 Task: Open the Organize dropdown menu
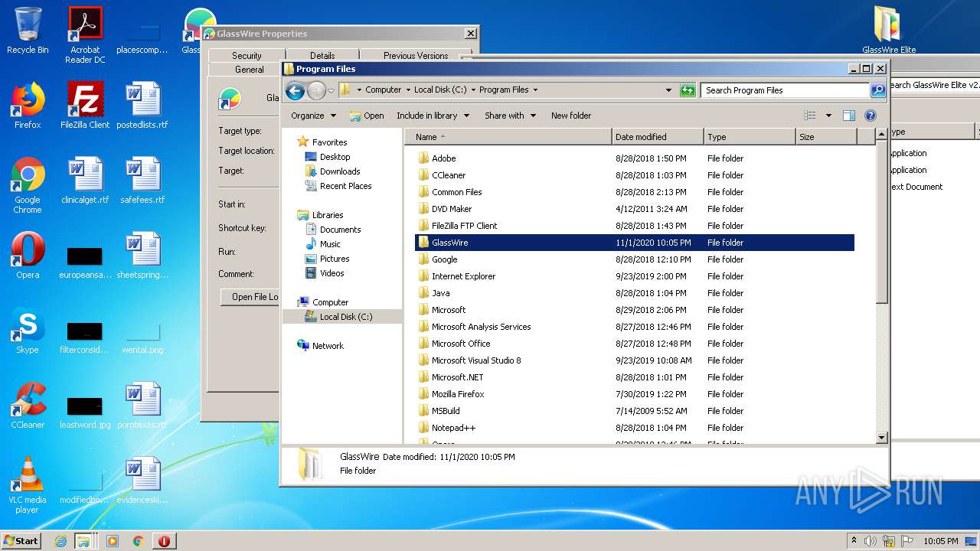[x=313, y=116]
